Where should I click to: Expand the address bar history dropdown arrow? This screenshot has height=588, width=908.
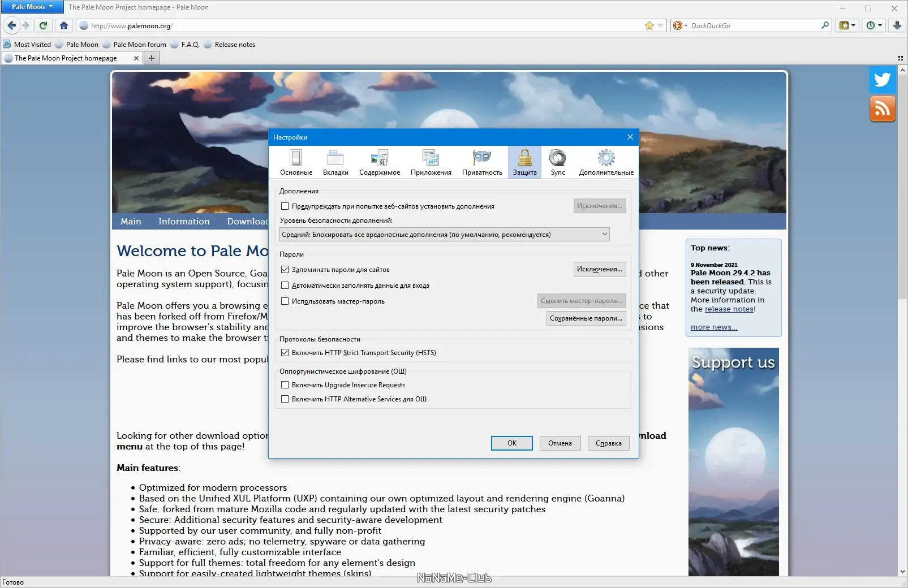pos(660,25)
